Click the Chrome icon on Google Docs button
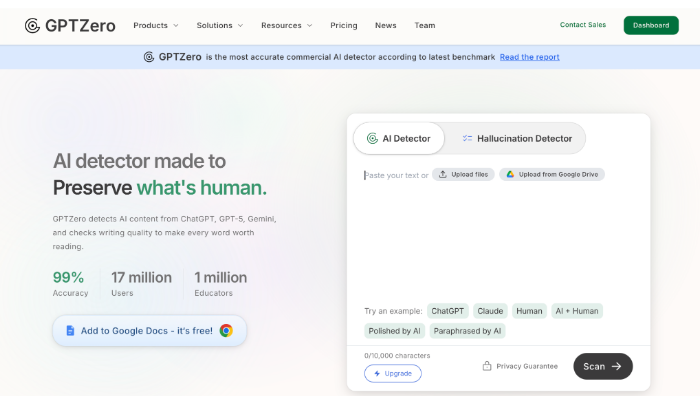700x402 pixels. pyautogui.click(x=226, y=331)
